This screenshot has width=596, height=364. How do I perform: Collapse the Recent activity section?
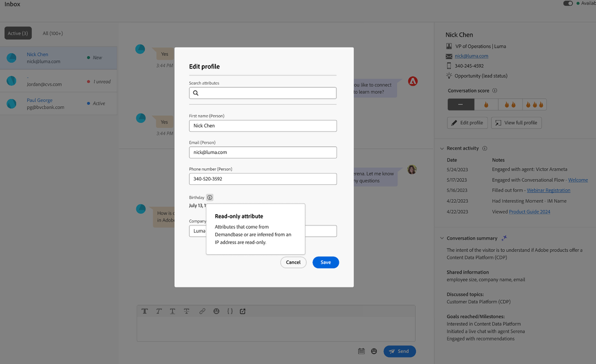pyautogui.click(x=441, y=149)
